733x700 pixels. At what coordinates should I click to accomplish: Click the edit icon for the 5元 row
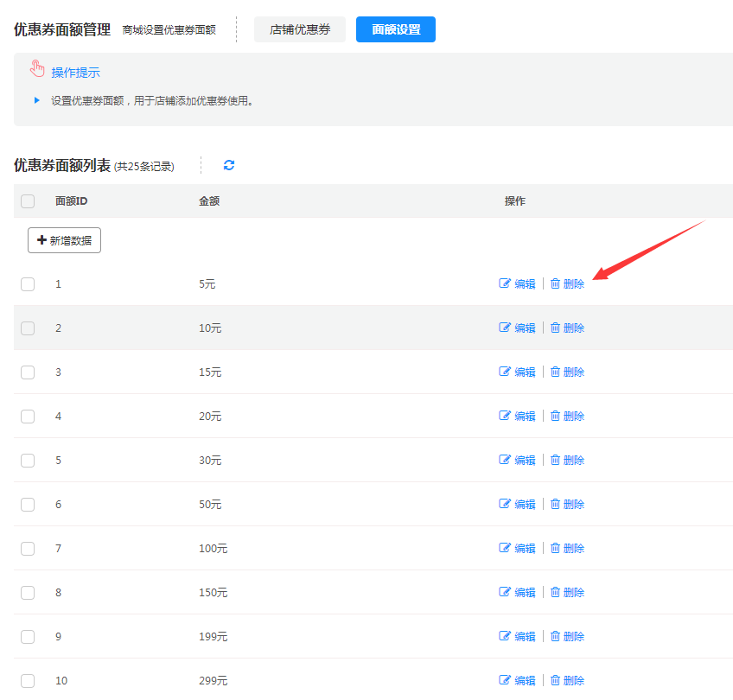point(505,283)
